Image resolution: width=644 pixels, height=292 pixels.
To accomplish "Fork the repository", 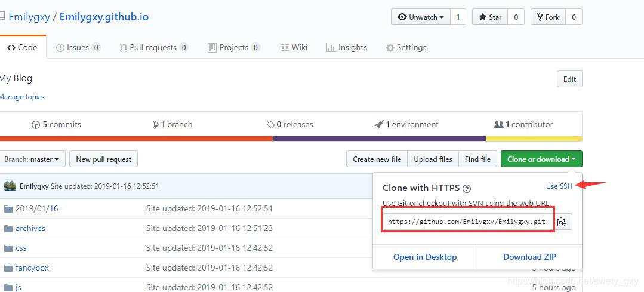I will 549,17.
